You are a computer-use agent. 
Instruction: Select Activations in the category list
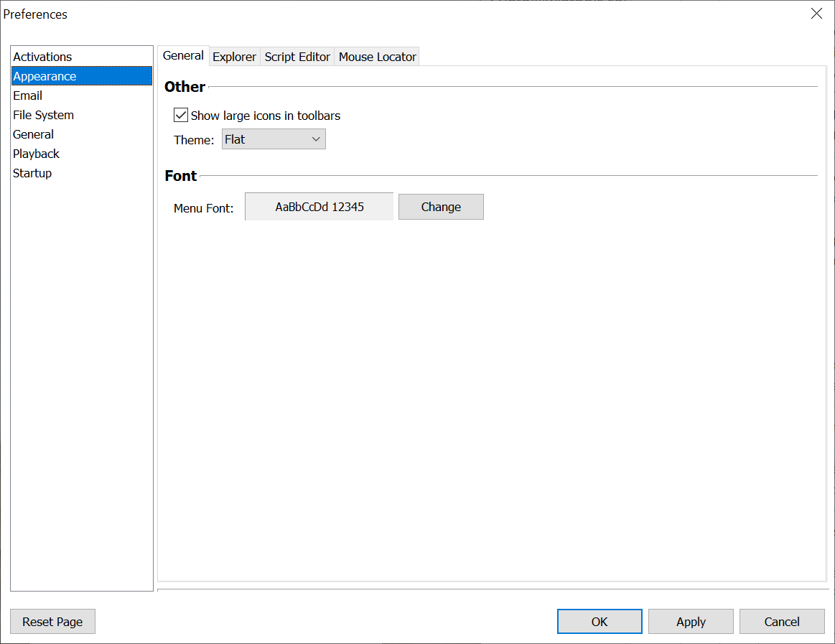point(43,57)
